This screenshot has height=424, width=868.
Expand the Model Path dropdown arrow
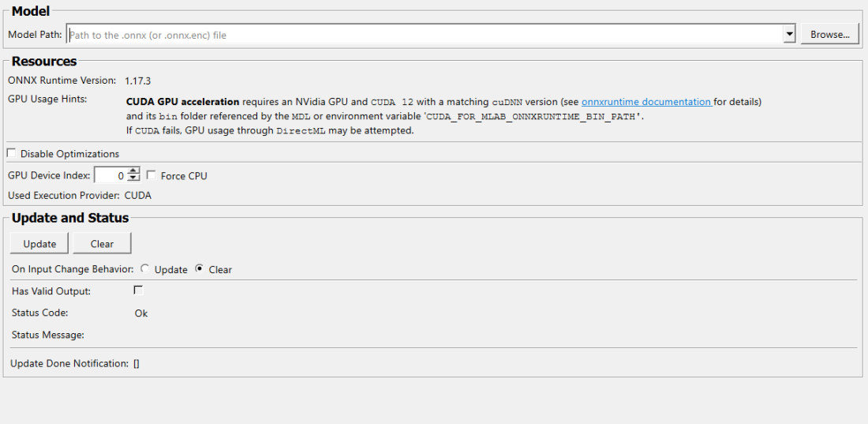[789, 35]
